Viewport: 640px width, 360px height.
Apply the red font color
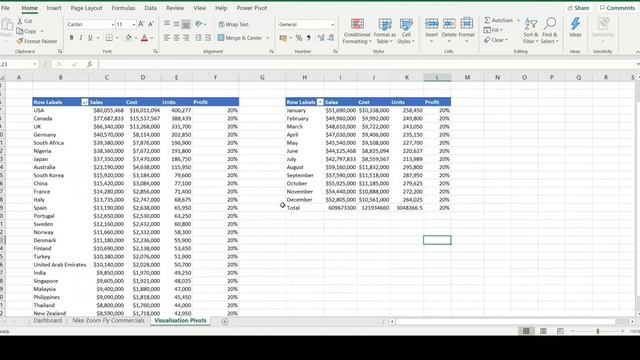pyautogui.click(x=144, y=38)
